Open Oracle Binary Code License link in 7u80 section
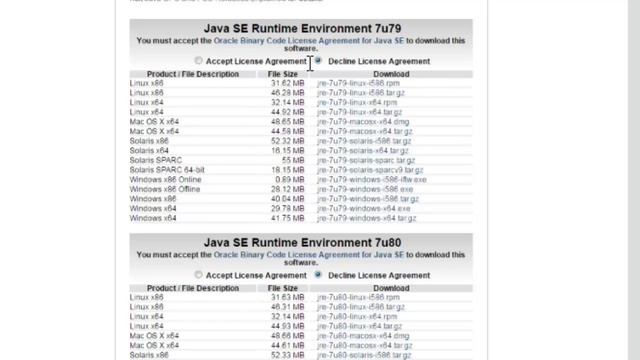Viewport: 640px width, 360px height. [x=309, y=255]
